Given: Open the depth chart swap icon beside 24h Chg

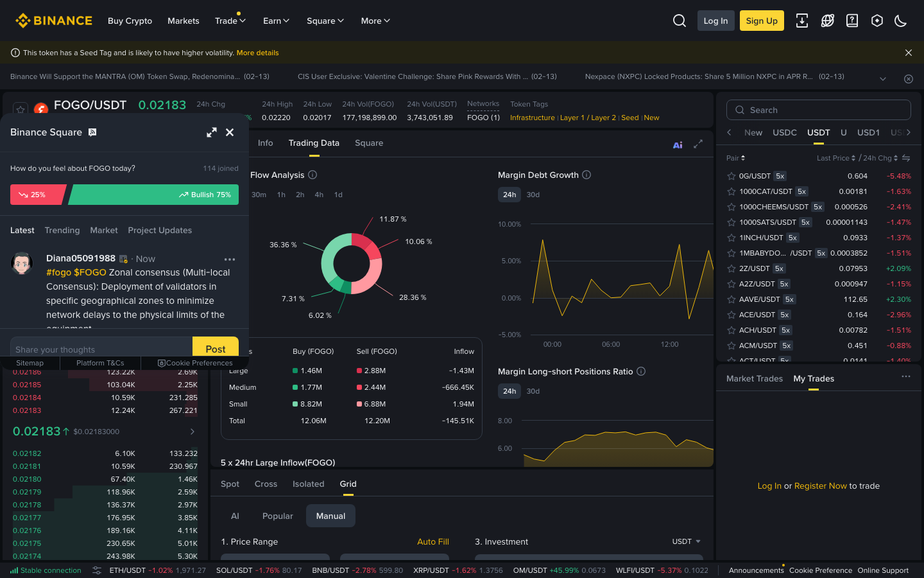Looking at the screenshot, I should pyautogui.click(x=906, y=157).
